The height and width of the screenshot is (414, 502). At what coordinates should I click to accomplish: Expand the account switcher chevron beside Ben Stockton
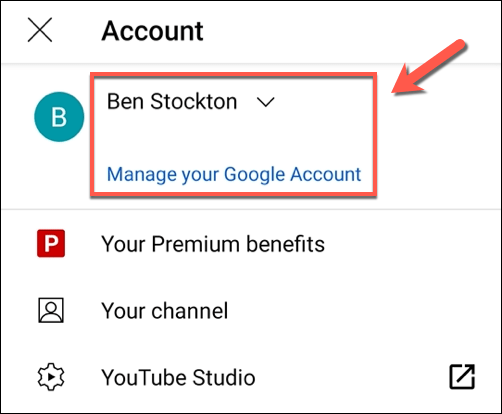tap(266, 102)
